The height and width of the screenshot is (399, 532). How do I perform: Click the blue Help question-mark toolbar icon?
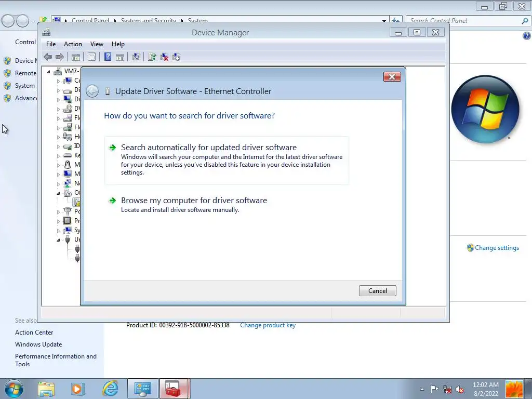pos(108,57)
